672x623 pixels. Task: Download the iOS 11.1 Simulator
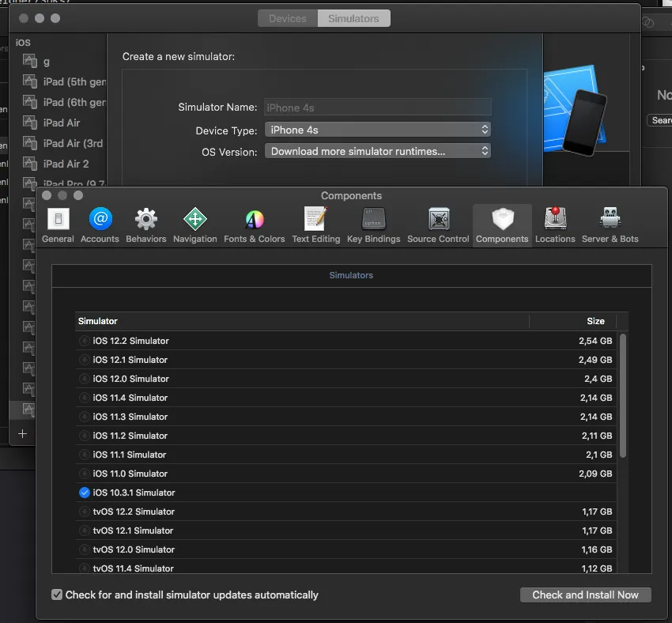click(x=84, y=455)
